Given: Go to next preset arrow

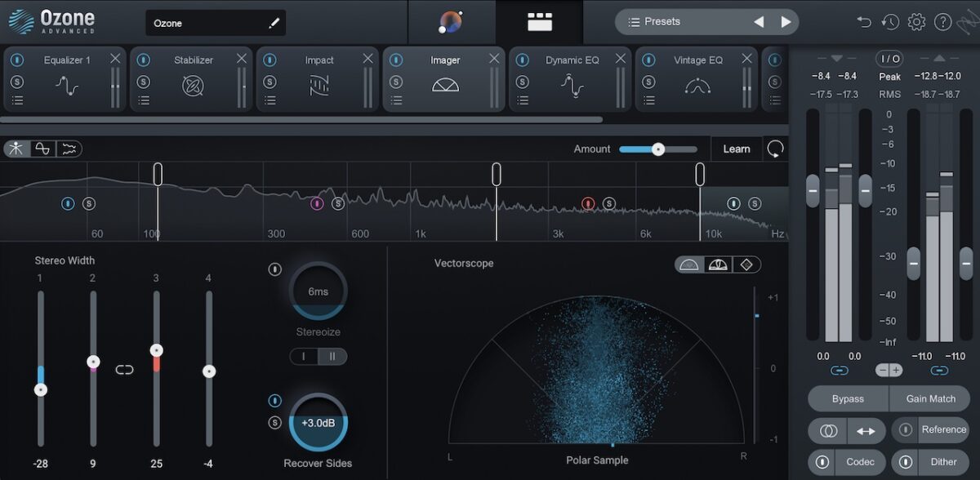Looking at the screenshot, I should [786, 22].
